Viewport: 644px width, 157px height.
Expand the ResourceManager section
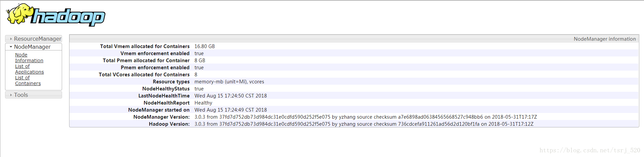[x=34, y=39]
